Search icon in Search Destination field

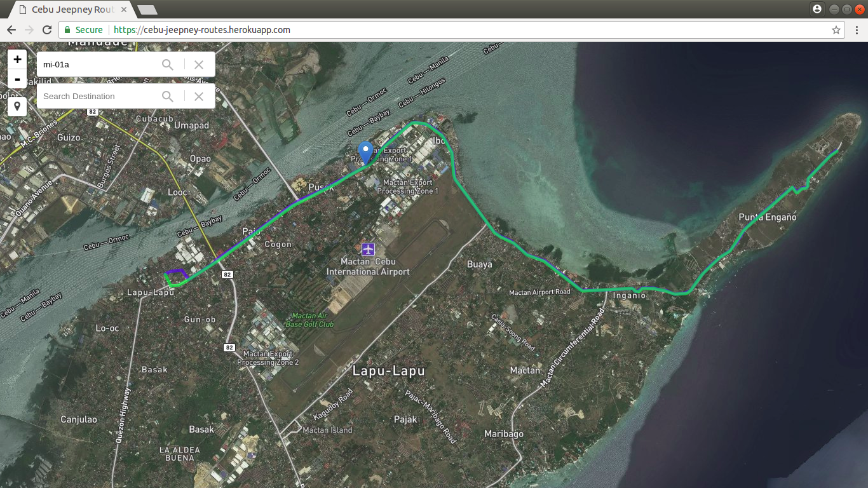click(x=168, y=96)
